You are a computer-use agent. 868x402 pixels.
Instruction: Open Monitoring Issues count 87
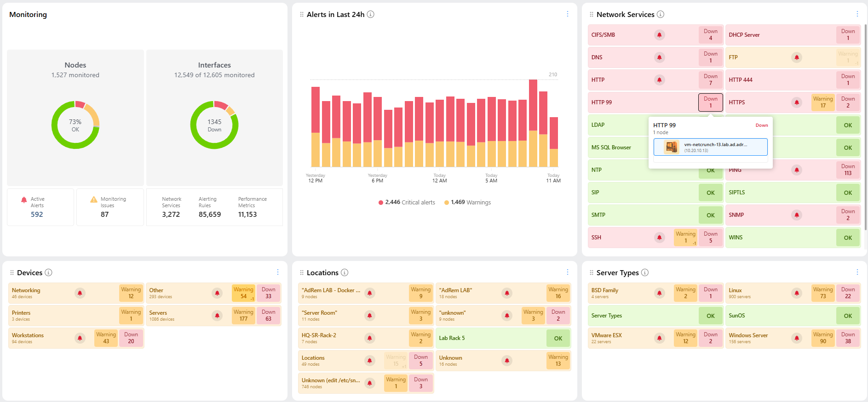[x=105, y=215]
